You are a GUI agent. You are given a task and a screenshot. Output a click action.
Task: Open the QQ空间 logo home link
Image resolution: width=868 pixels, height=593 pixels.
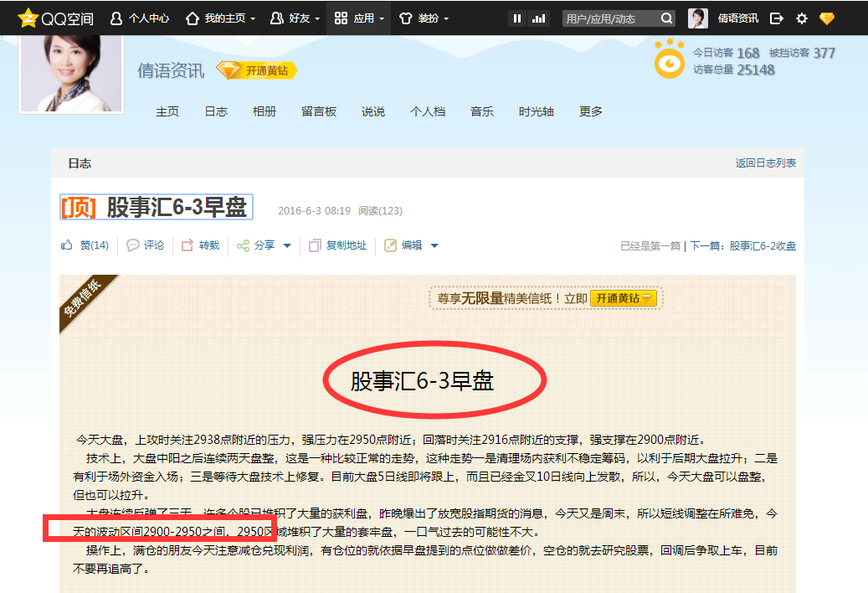(x=55, y=18)
